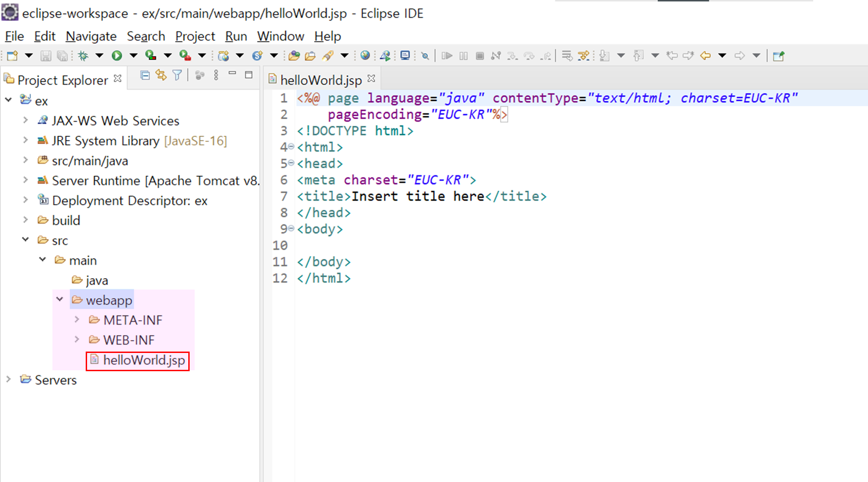
Task: Open the Help menu
Action: [x=327, y=36]
